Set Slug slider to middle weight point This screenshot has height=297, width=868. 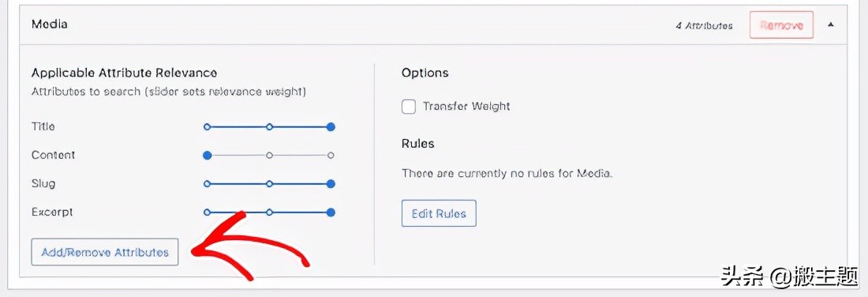(269, 183)
